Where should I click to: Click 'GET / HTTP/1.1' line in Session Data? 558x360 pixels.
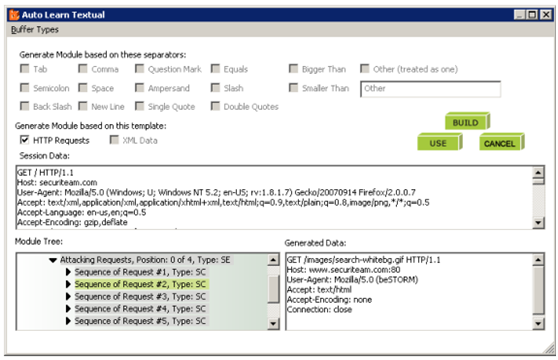(45, 173)
